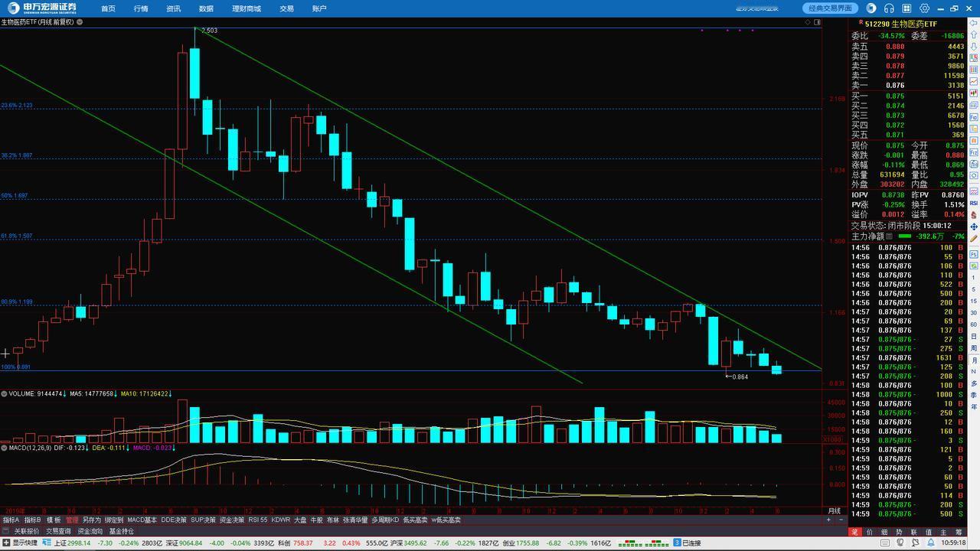Click the RSI icon in right sidebar

click(974, 204)
